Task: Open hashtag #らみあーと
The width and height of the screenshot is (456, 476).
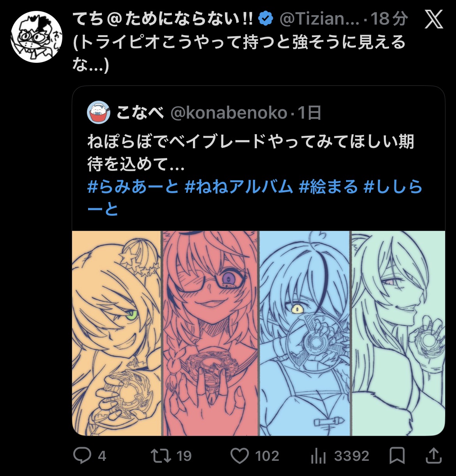Action: (133, 187)
